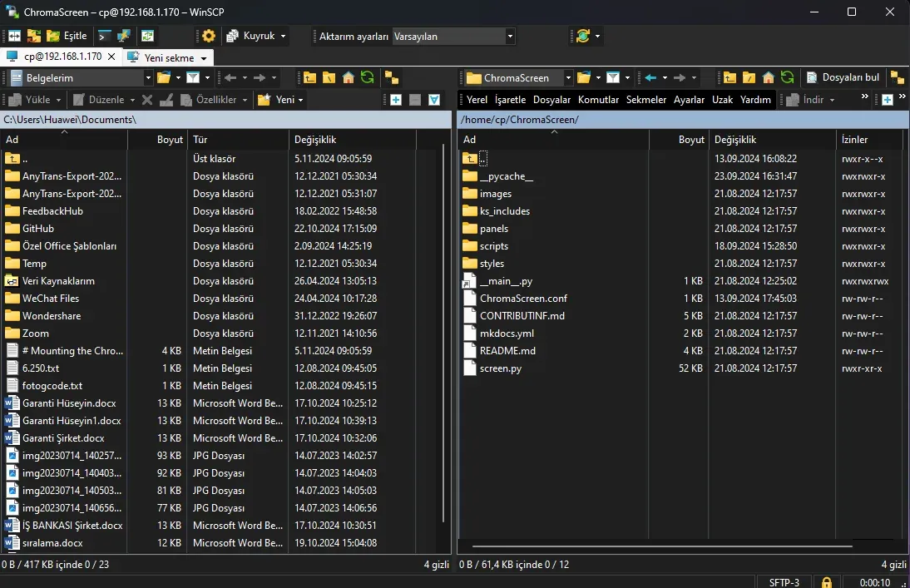The image size is (910, 588).
Task: Open the Yardım menu
Action: pyautogui.click(x=755, y=100)
